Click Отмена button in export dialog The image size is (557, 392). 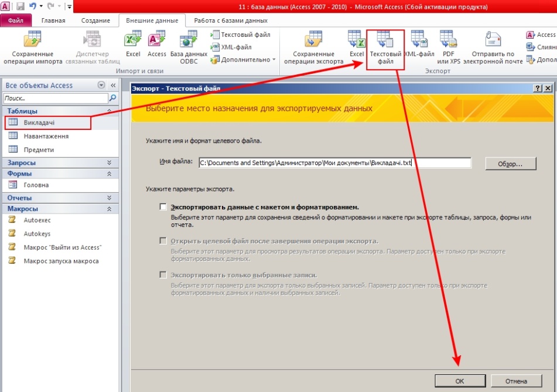pos(516,381)
